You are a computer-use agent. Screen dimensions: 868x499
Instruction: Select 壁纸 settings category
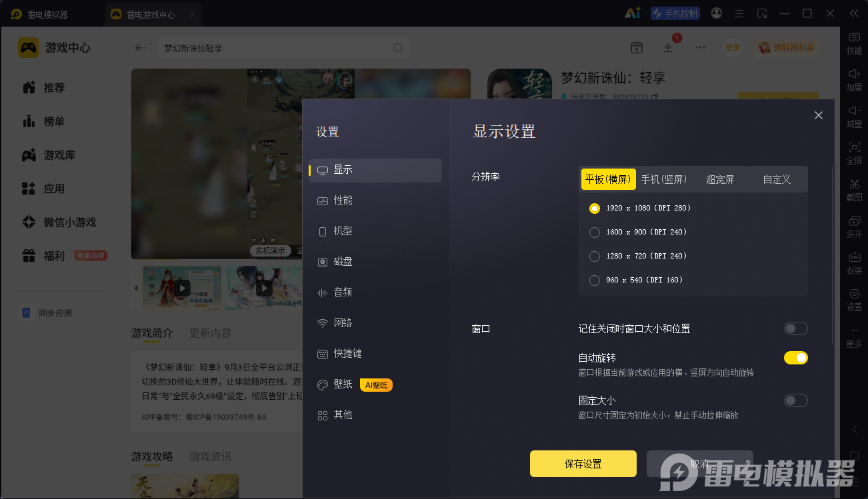click(375, 384)
